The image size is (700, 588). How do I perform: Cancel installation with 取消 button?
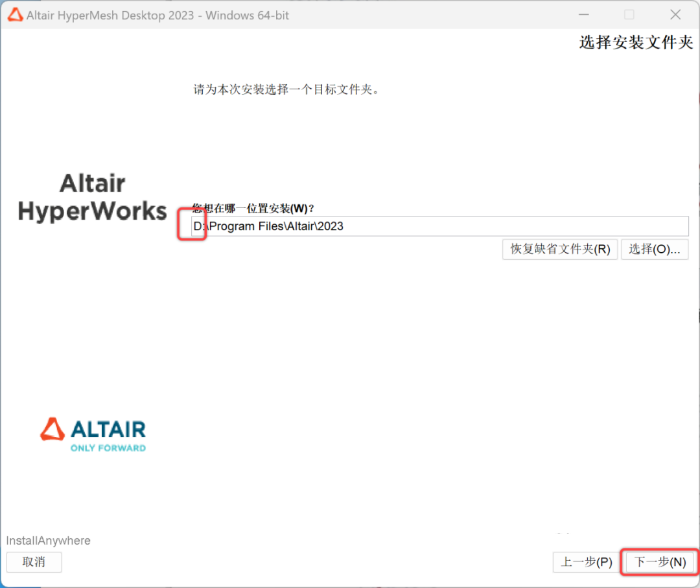(34, 562)
